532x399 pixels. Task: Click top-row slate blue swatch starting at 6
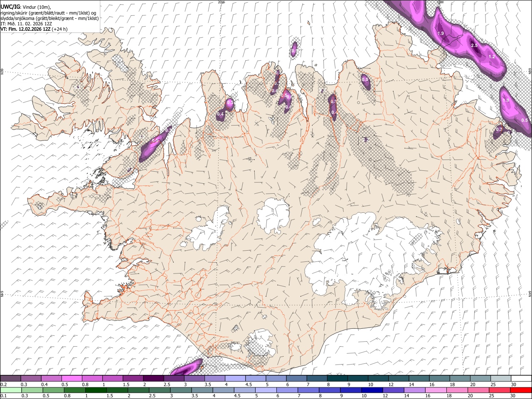point(297,378)
